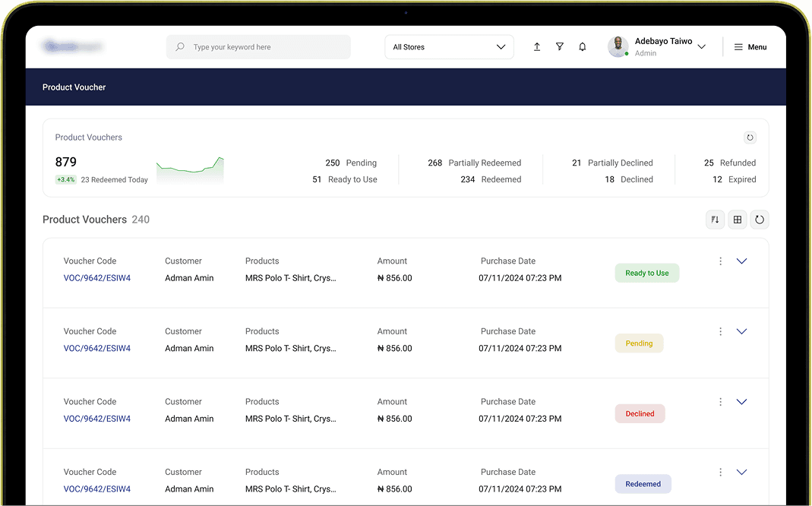
Task: Reload the voucher list icon
Action: 760,220
